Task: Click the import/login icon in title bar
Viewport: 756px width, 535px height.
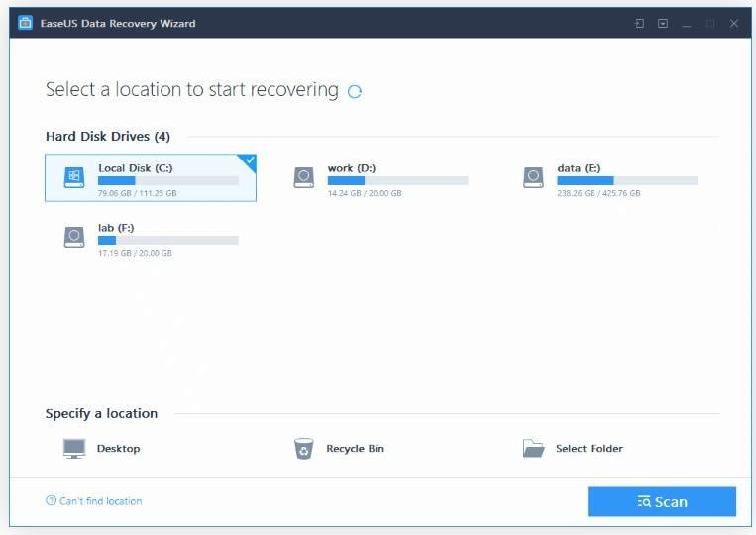Action: tap(639, 23)
